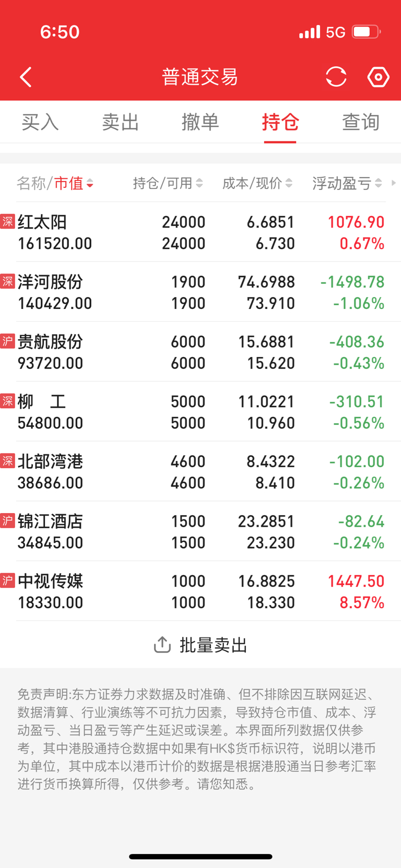
Task: Click the batch sell upload icon
Action: point(162,645)
